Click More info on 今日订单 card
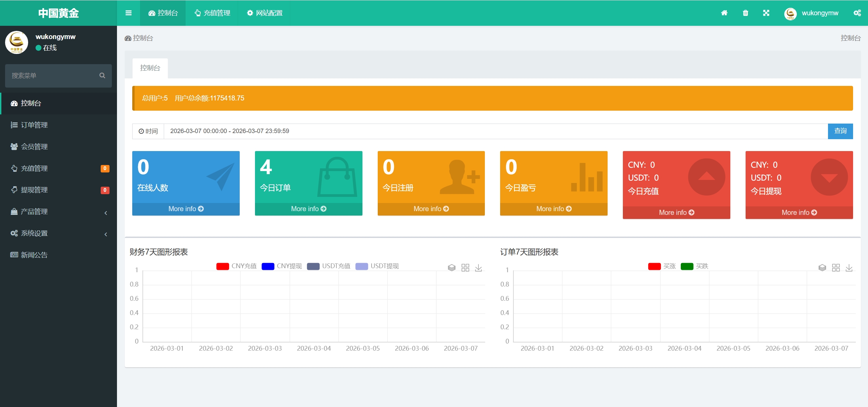 308,209
